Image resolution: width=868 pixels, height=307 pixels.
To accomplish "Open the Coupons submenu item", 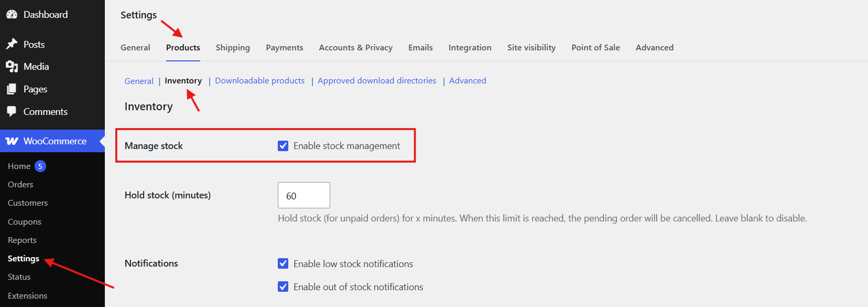I will tap(25, 222).
